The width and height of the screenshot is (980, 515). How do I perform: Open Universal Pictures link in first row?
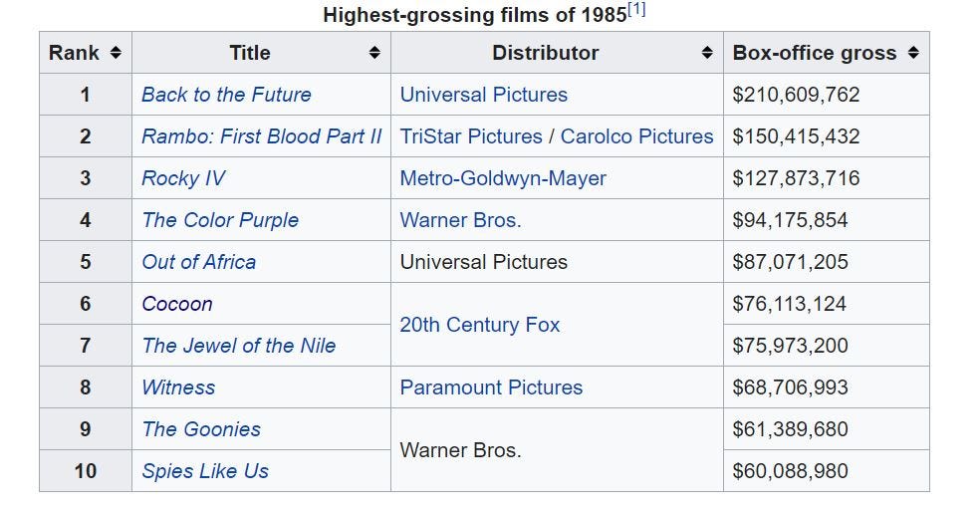(484, 95)
